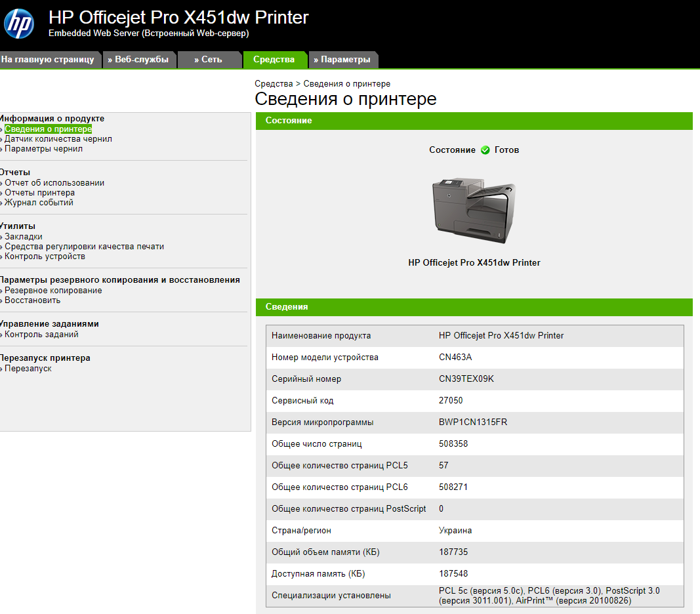Open Отчет об использовании
The image size is (700, 614).
tap(54, 182)
